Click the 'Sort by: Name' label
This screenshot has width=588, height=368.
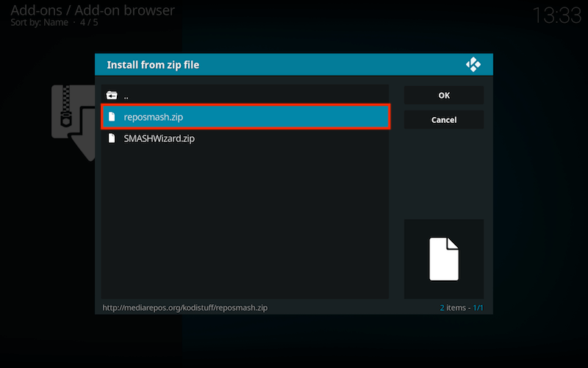point(40,23)
